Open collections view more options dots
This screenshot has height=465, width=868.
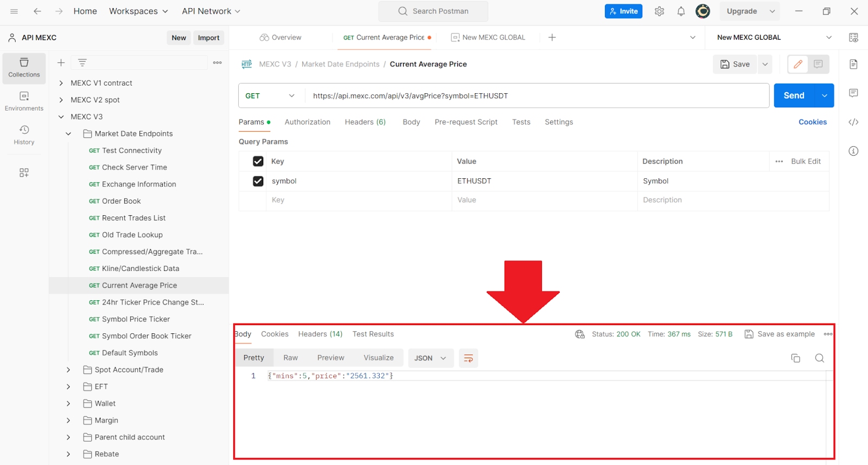click(218, 63)
